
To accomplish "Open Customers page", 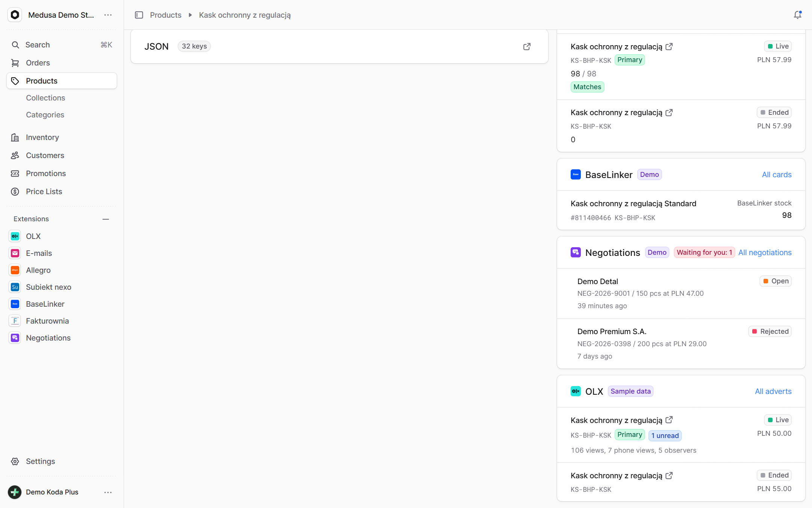I will pos(62,155).
